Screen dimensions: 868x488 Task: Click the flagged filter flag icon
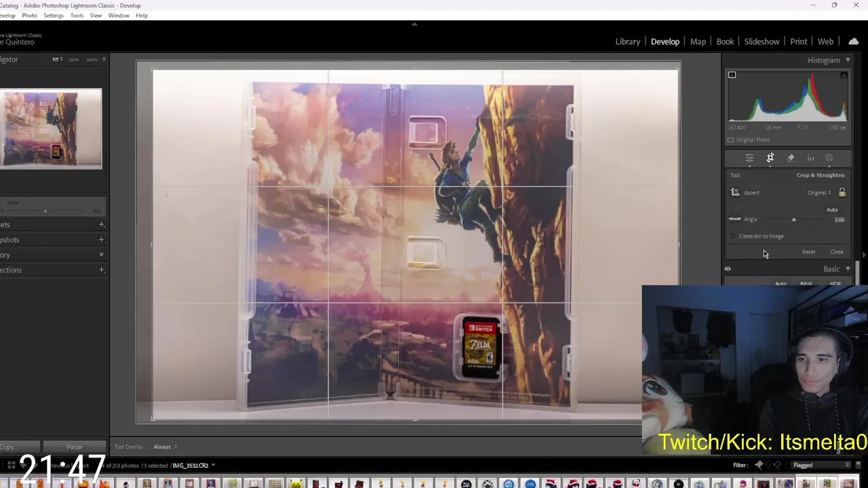click(759, 465)
